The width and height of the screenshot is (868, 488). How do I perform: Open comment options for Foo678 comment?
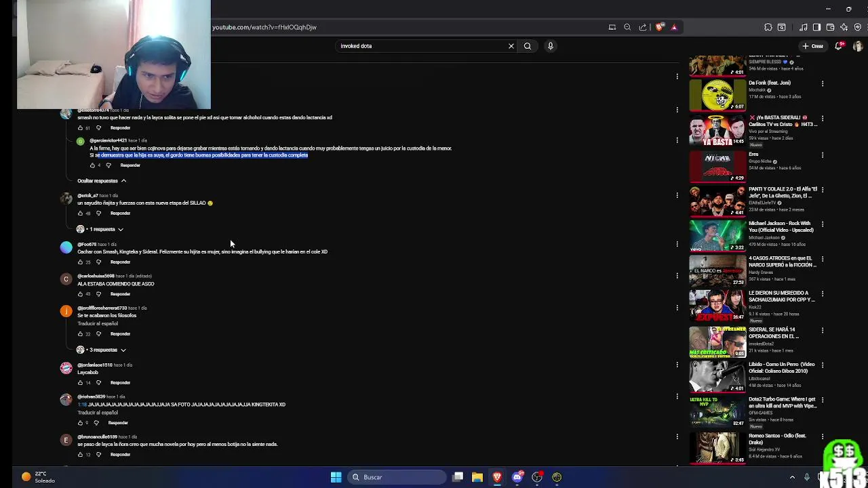click(677, 244)
